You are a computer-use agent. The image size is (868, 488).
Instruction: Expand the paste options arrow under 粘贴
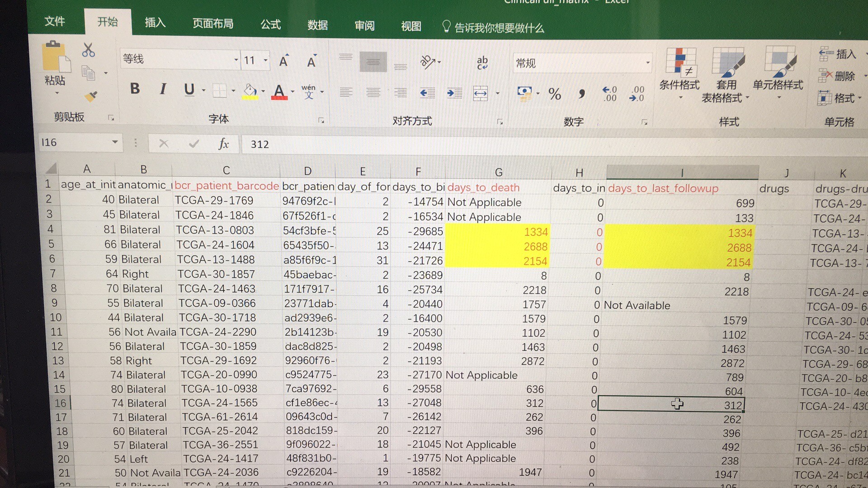(x=57, y=93)
